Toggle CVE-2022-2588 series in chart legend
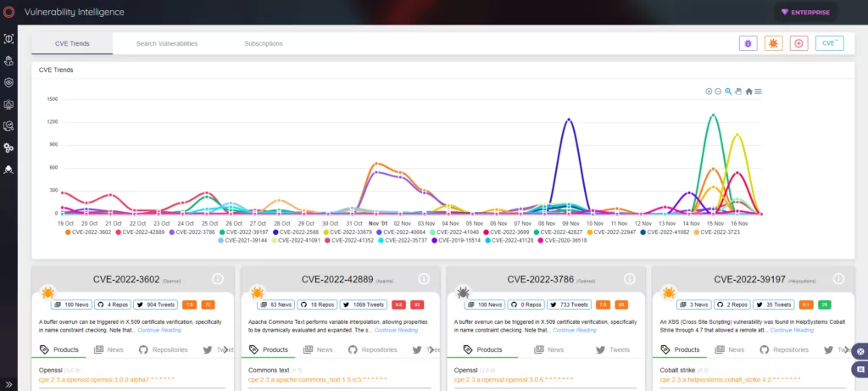 pos(298,232)
